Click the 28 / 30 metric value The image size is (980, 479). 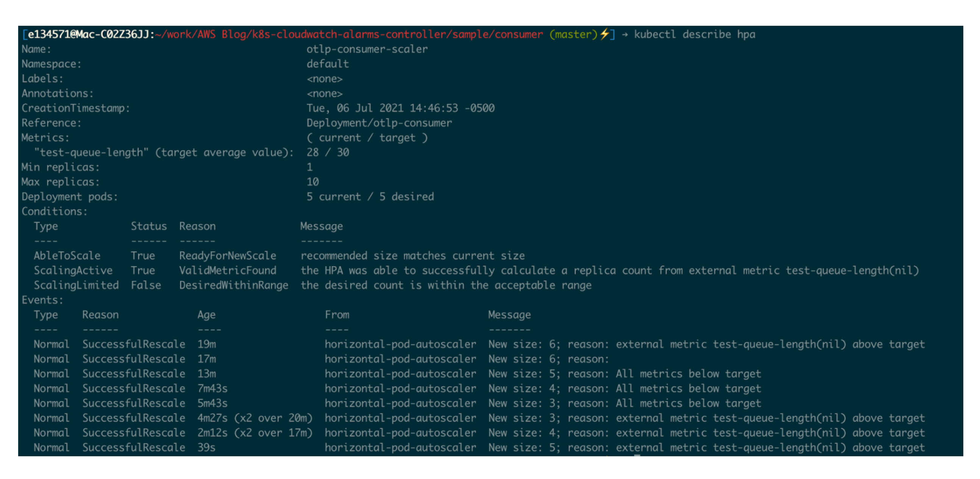click(x=328, y=152)
